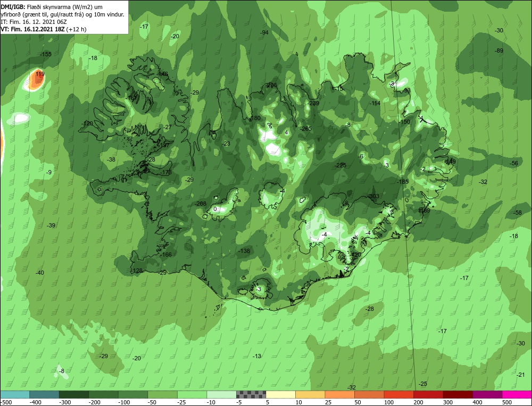Select the magenta legend swatch after 500

[x=517, y=395]
